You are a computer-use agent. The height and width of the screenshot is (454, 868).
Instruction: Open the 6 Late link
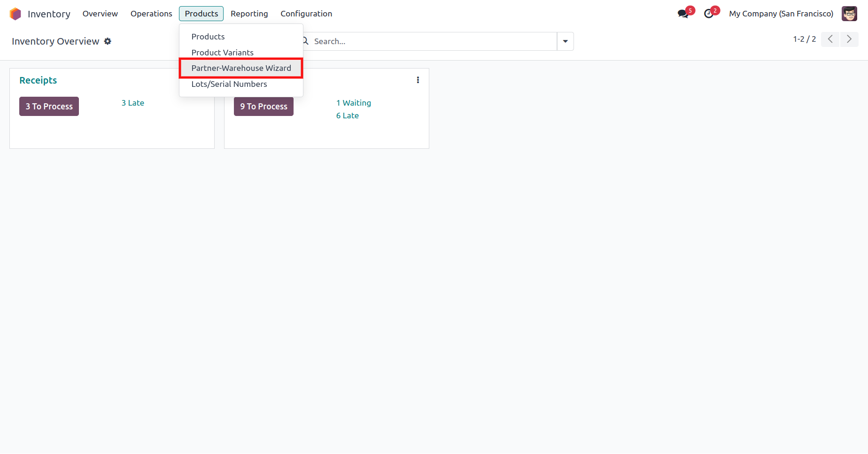pos(348,115)
